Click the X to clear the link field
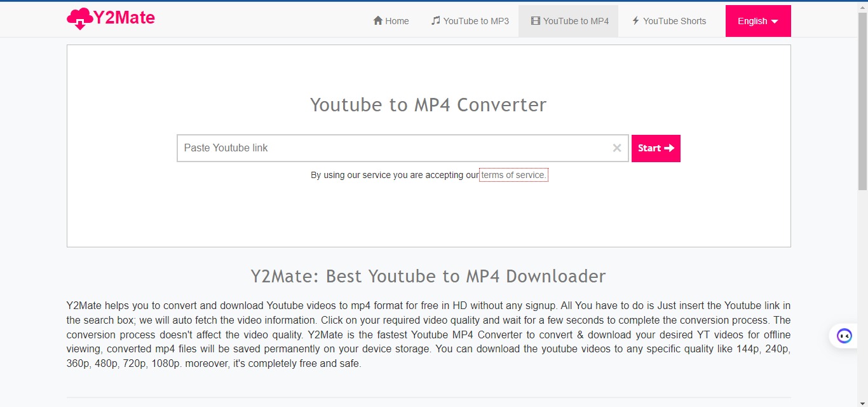868x407 pixels. [616, 148]
